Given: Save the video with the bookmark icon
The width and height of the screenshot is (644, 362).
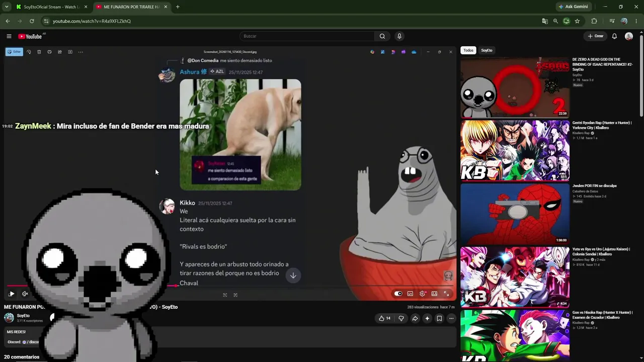Looking at the screenshot, I should pyautogui.click(x=439, y=318).
